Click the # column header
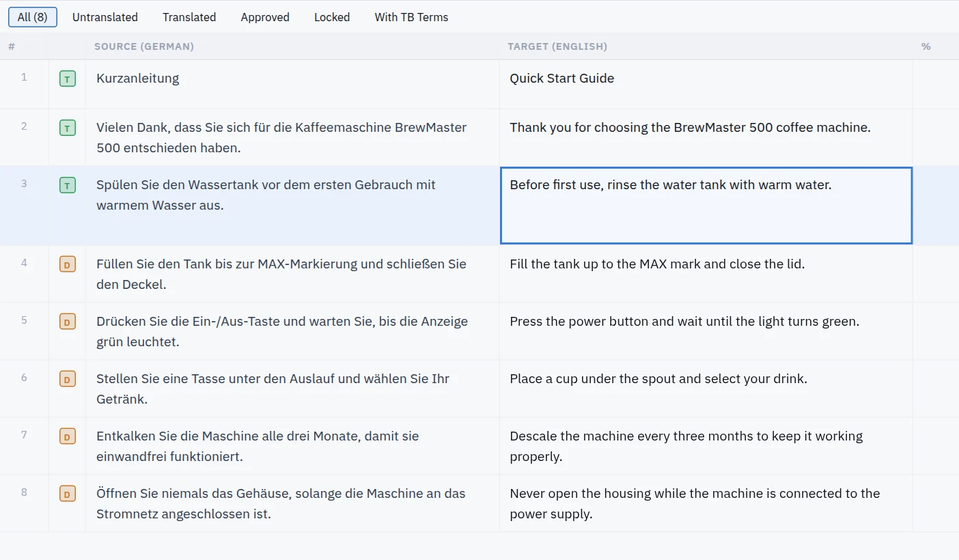This screenshot has width=959, height=560. (x=12, y=46)
